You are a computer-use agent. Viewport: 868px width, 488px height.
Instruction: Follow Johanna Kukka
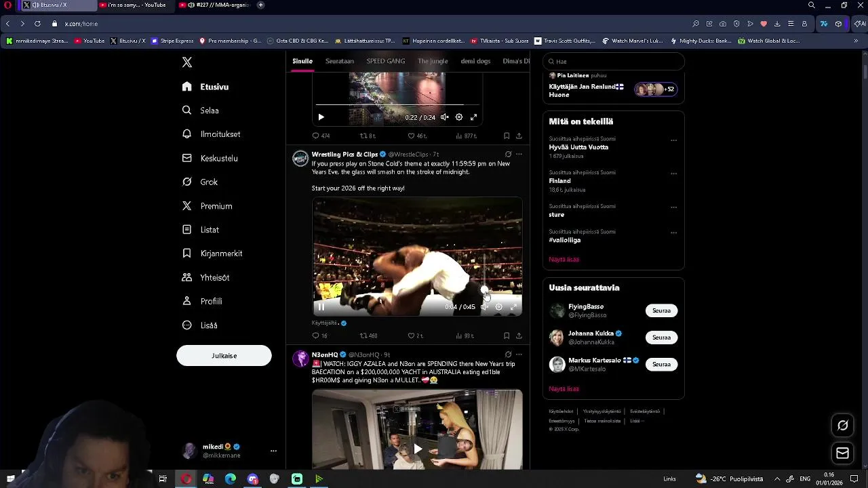pyautogui.click(x=661, y=338)
